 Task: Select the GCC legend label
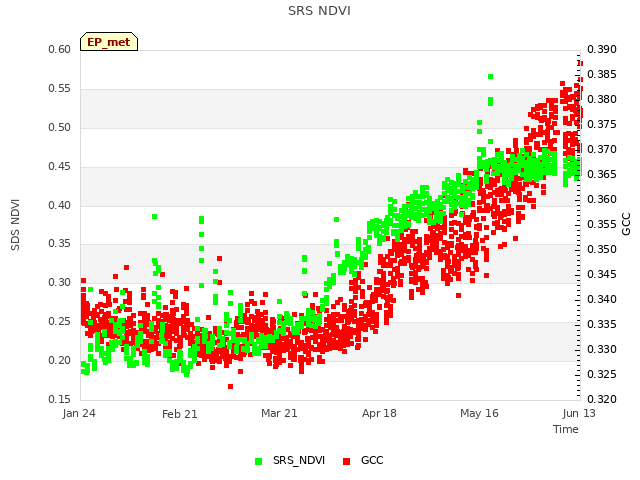pyautogui.click(x=372, y=460)
